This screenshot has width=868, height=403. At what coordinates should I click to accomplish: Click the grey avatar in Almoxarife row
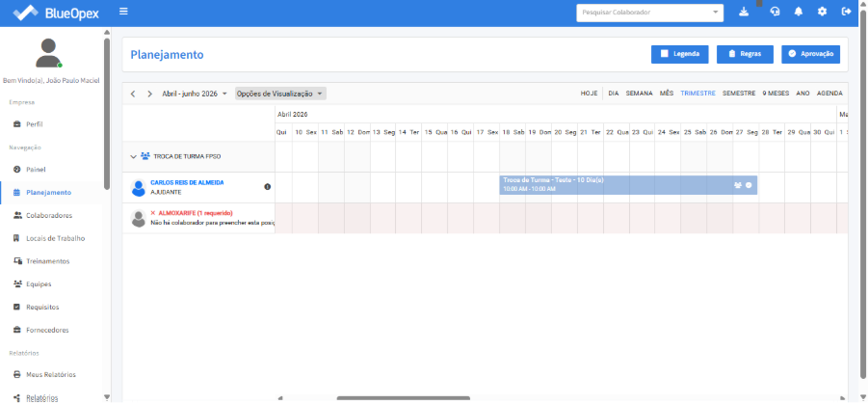(x=139, y=219)
